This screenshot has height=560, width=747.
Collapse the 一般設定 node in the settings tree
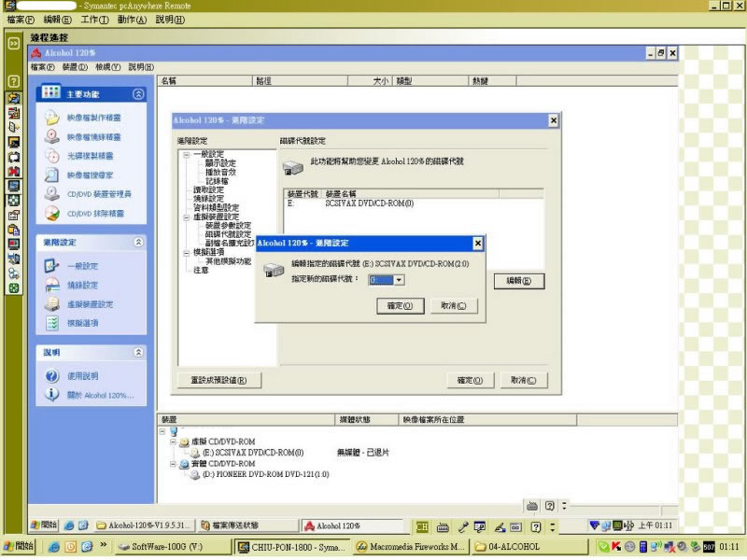pos(187,155)
